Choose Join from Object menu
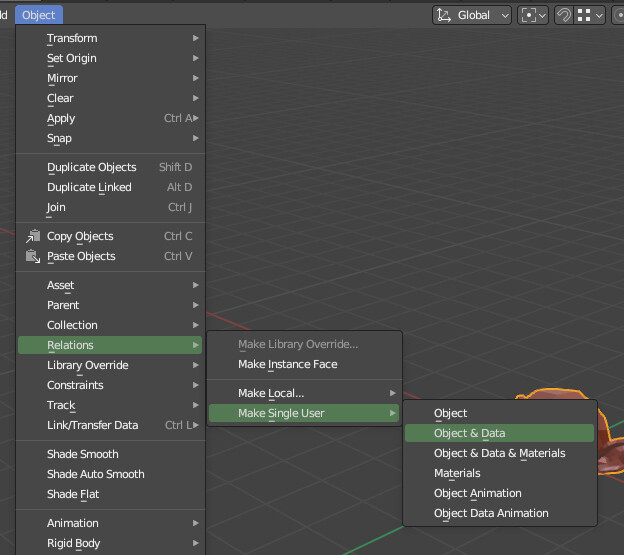Screen dimensions: 624x555 tap(110, 207)
